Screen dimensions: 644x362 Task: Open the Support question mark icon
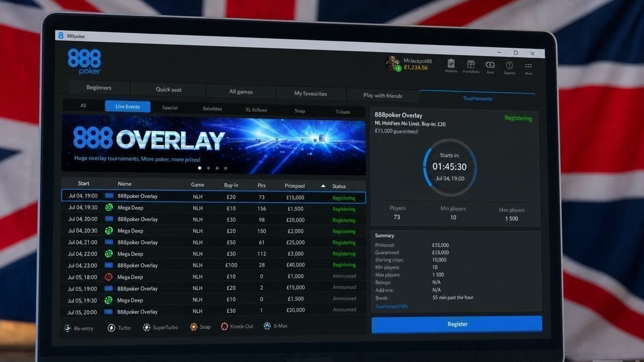(509, 65)
